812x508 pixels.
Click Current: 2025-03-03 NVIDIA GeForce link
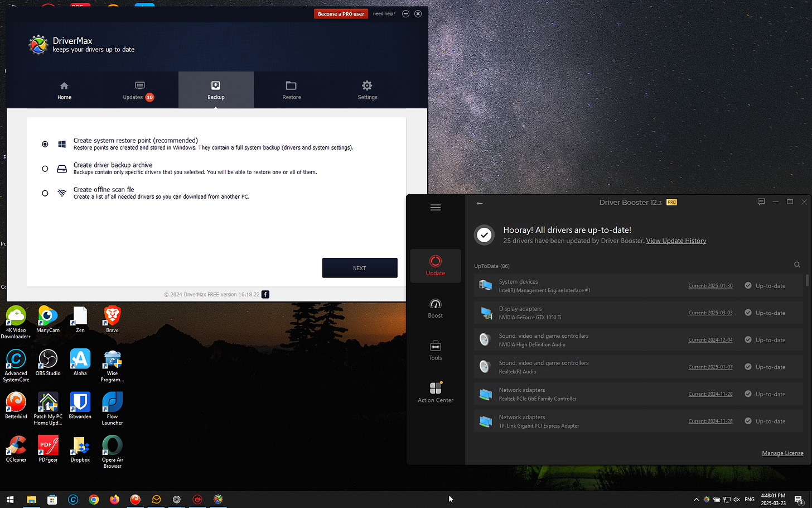(710, 313)
